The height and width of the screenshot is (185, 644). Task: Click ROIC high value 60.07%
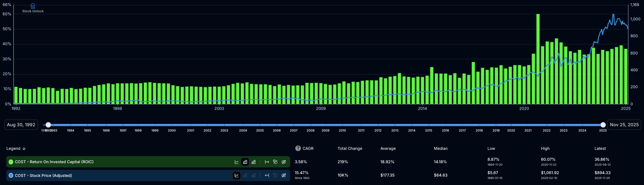[x=548, y=159]
